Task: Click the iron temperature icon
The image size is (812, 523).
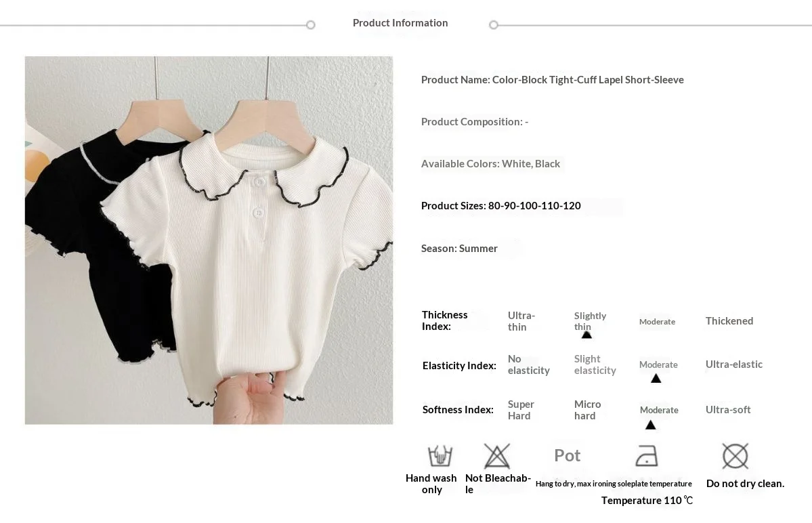Action: pos(646,456)
